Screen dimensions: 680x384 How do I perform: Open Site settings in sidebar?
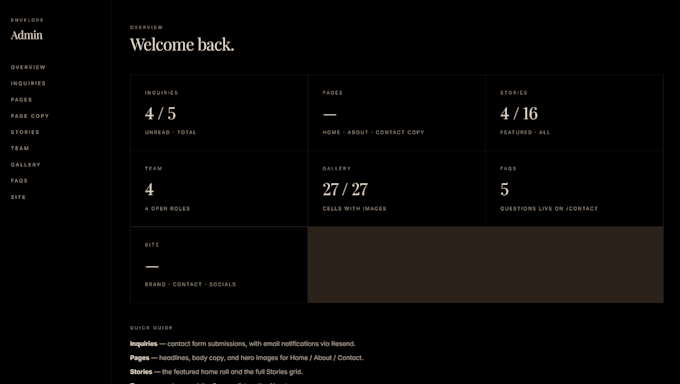[18, 197]
